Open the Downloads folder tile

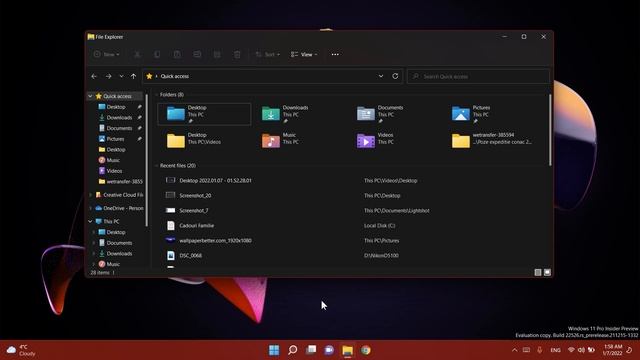tap(299, 114)
